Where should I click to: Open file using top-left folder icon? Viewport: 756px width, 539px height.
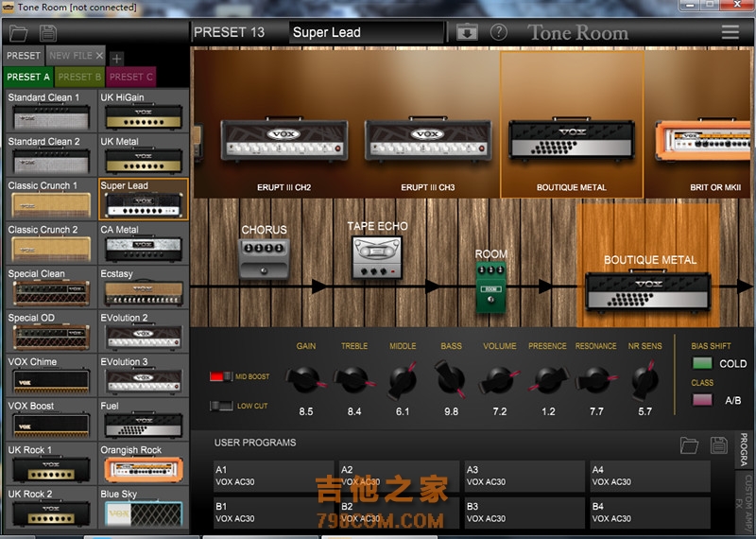(x=18, y=33)
